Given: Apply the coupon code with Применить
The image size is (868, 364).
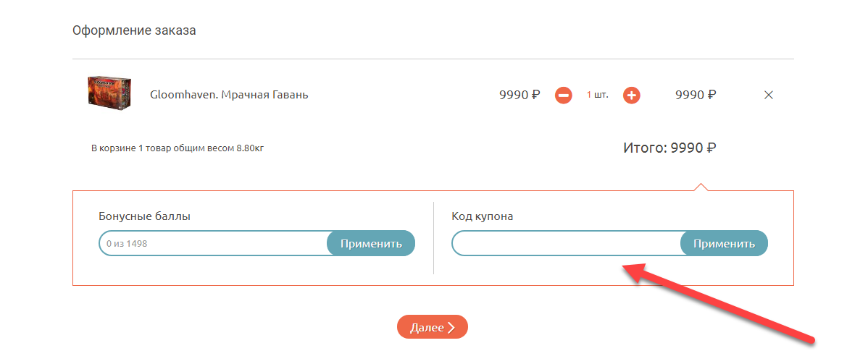Looking at the screenshot, I should [724, 244].
